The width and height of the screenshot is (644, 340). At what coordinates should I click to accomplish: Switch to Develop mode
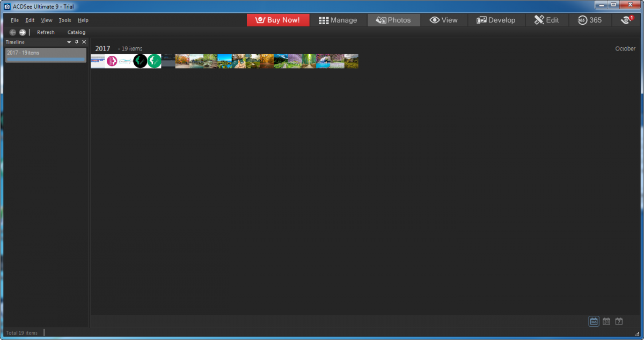pyautogui.click(x=495, y=20)
